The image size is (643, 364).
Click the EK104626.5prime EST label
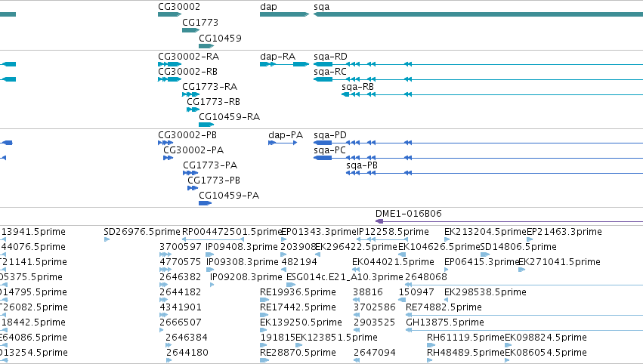pos(439,247)
